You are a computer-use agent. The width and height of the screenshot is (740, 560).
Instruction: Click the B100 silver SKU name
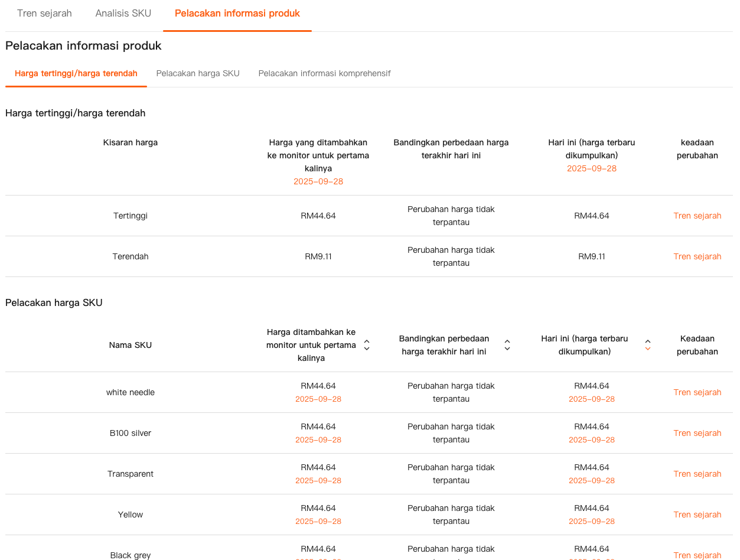click(131, 433)
